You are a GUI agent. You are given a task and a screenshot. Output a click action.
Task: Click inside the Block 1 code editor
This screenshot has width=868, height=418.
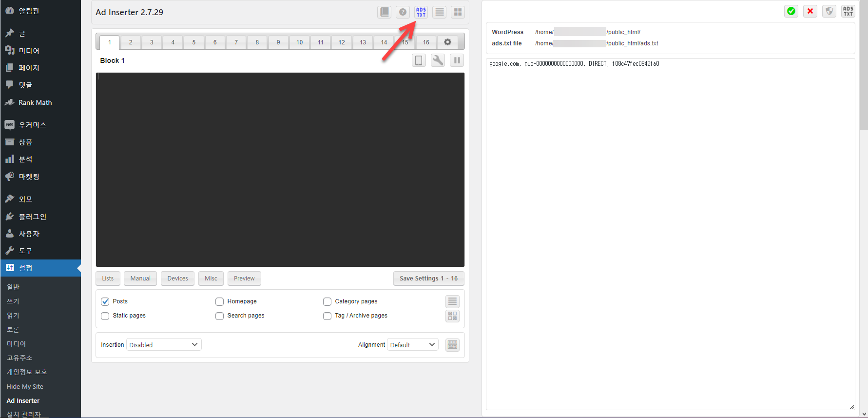(x=280, y=170)
